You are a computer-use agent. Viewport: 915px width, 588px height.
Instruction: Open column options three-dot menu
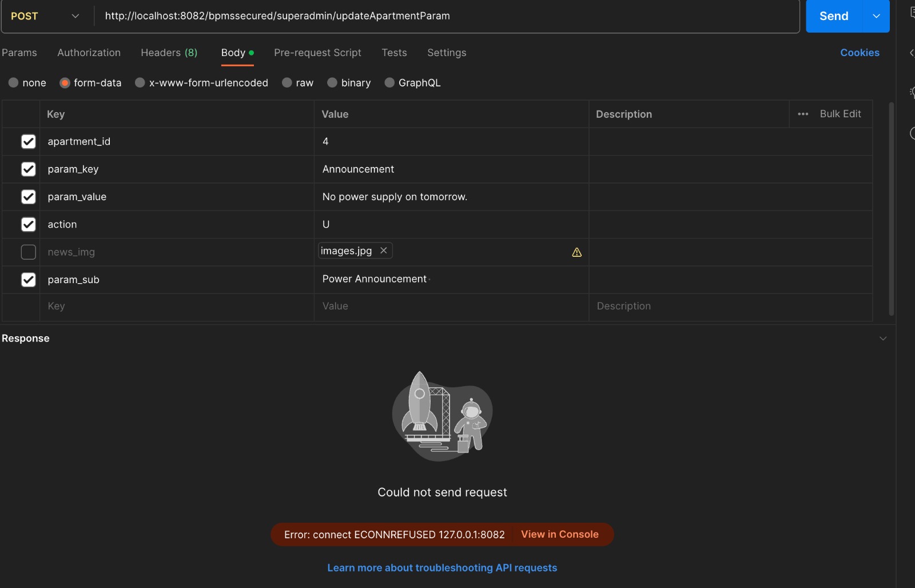(803, 114)
